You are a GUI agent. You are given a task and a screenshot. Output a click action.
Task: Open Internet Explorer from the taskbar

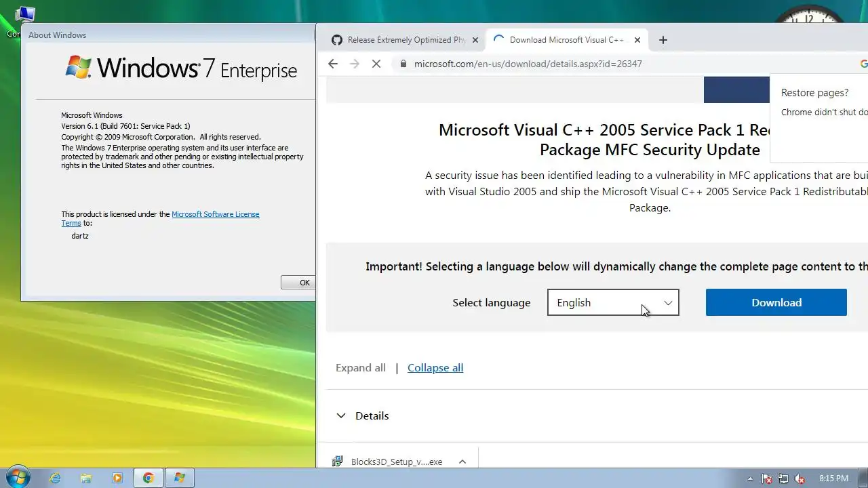pos(55,478)
